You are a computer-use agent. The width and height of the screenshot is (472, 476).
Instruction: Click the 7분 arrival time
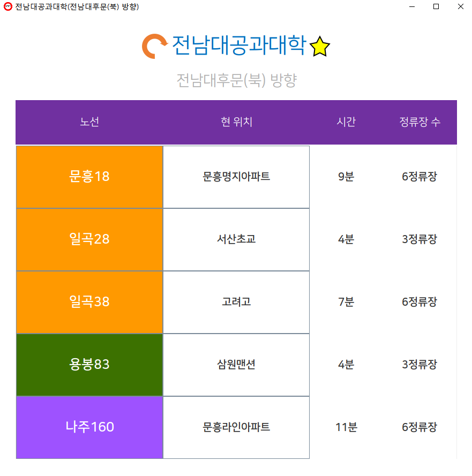(x=346, y=302)
